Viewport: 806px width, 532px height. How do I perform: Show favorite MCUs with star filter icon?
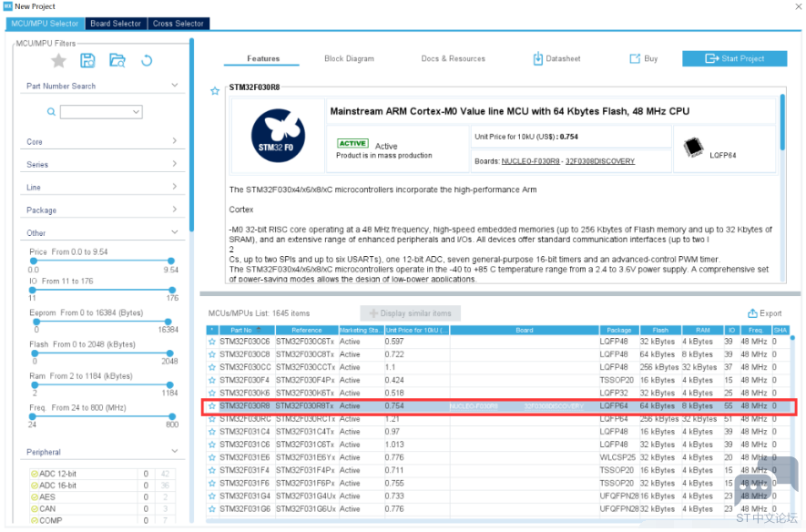coord(58,61)
